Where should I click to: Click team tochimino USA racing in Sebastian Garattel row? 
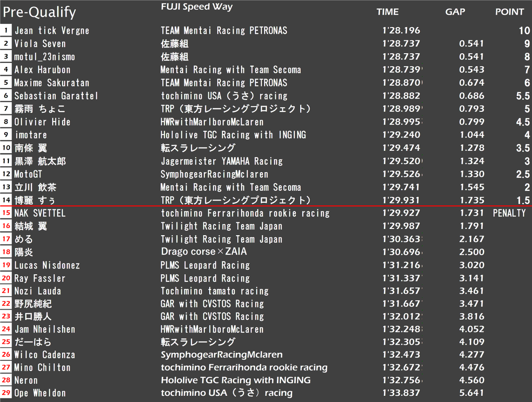point(224,96)
